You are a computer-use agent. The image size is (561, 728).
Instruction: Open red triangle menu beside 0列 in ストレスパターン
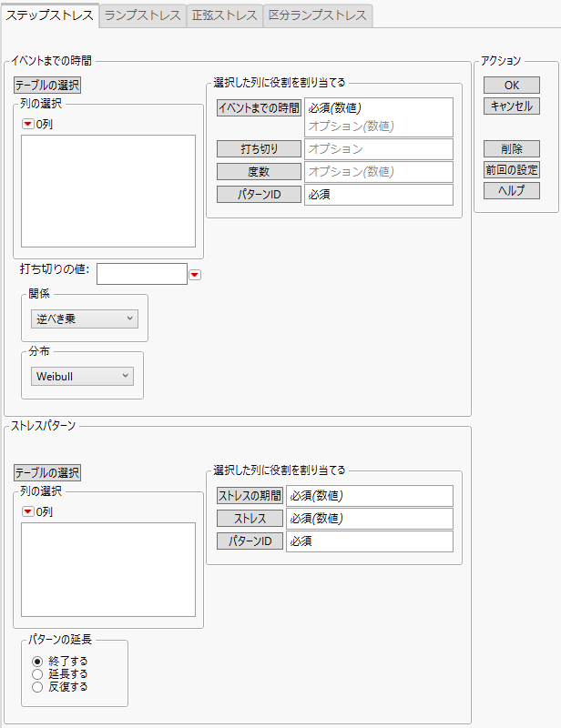[28, 511]
